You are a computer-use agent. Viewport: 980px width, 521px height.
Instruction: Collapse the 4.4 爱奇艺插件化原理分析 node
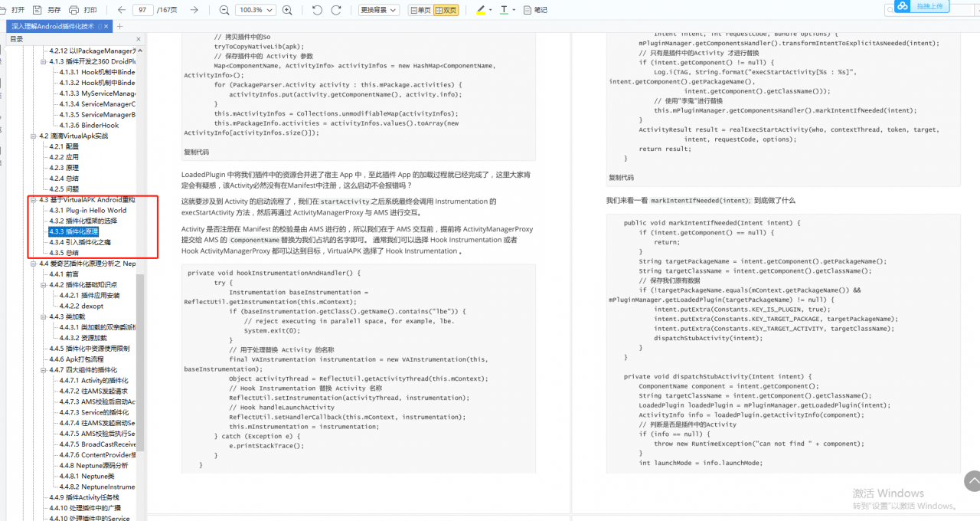[x=34, y=264]
